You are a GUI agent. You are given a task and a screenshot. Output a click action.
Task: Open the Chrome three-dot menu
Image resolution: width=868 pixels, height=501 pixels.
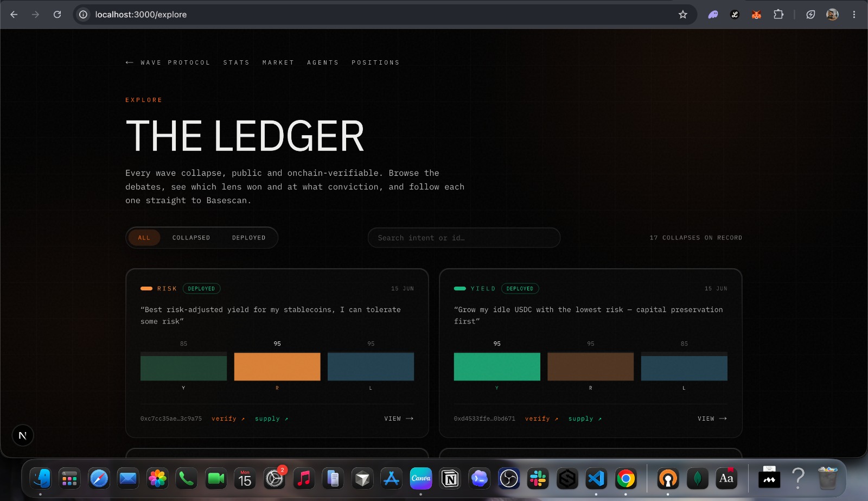854,15
